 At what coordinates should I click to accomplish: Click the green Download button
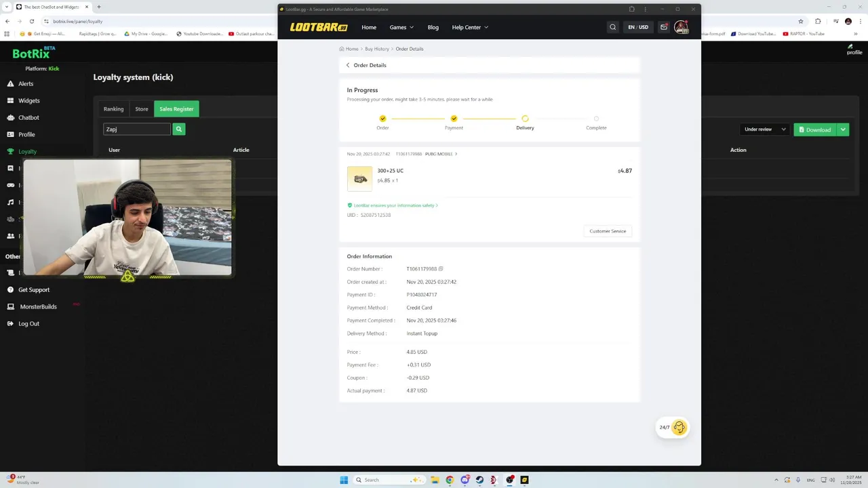[815, 129]
